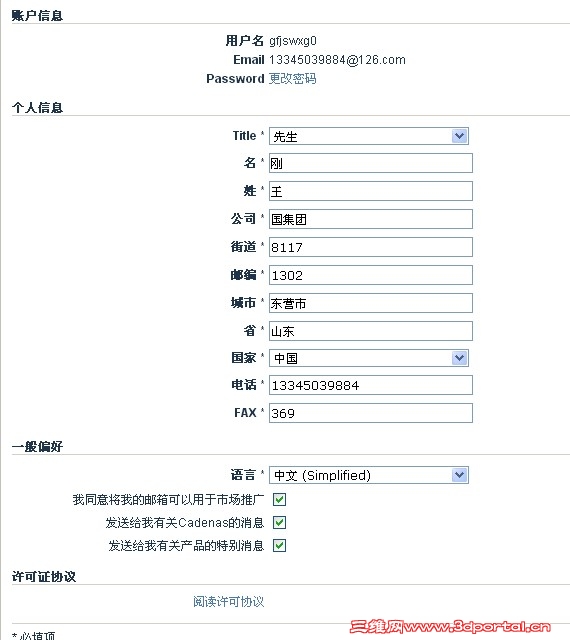The image size is (570, 640).
Task: Expand the 语言 dropdown 中文 (Simplified)
Action: [x=369, y=475]
